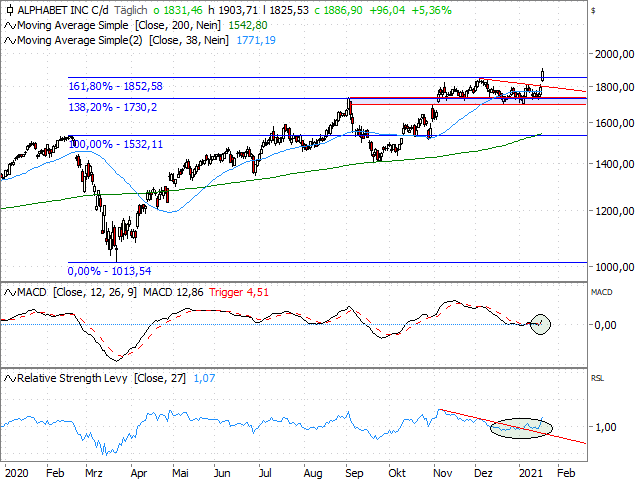The image size is (640, 480).
Task: Click the 38-day average value 1771,19
Action: (256, 40)
